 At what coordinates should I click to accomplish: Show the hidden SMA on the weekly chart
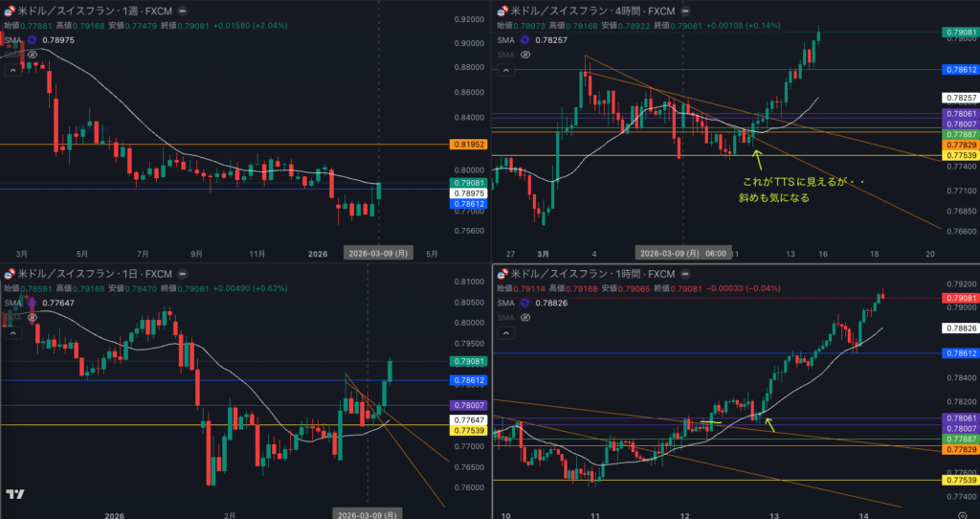[x=32, y=56]
